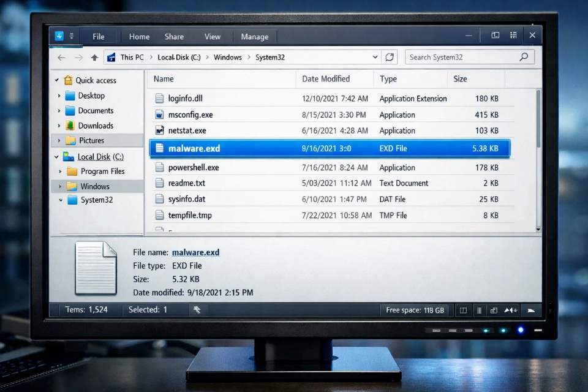
Task: Click the back navigation arrow
Action: click(61, 56)
